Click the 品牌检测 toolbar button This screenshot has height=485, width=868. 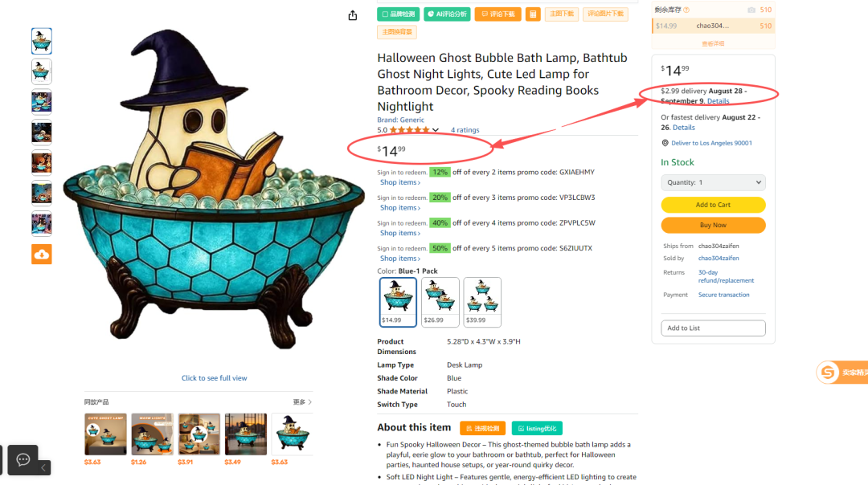(398, 14)
